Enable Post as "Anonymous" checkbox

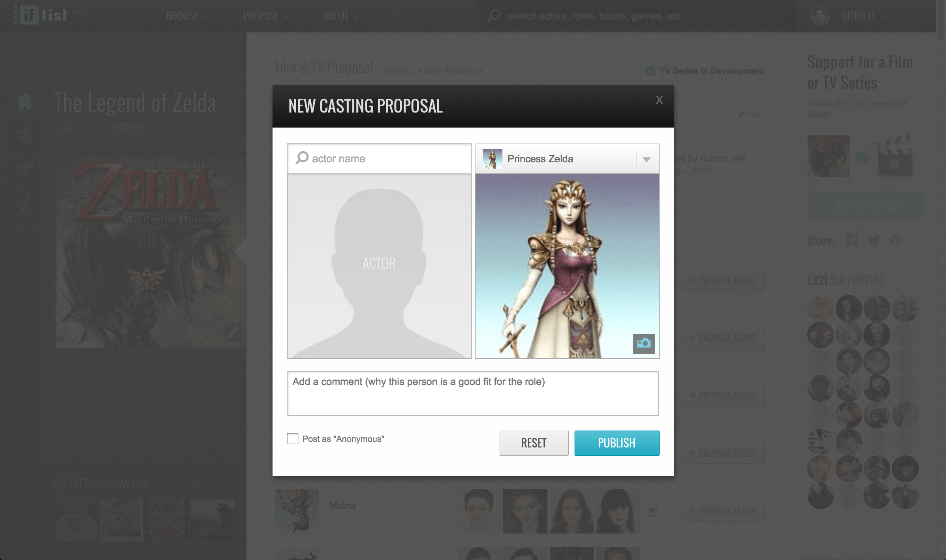coord(293,439)
